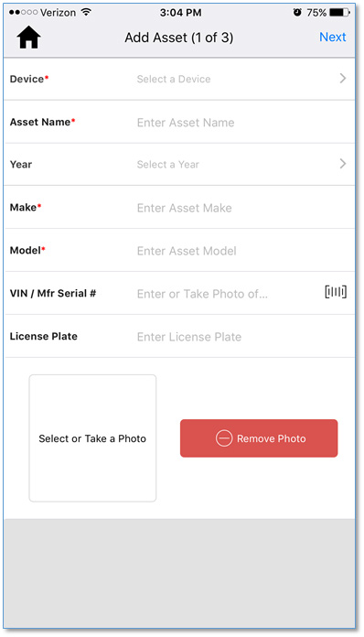Tap the alarm clock status icon
364x637 pixels.
pyautogui.click(x=297, y=13)
